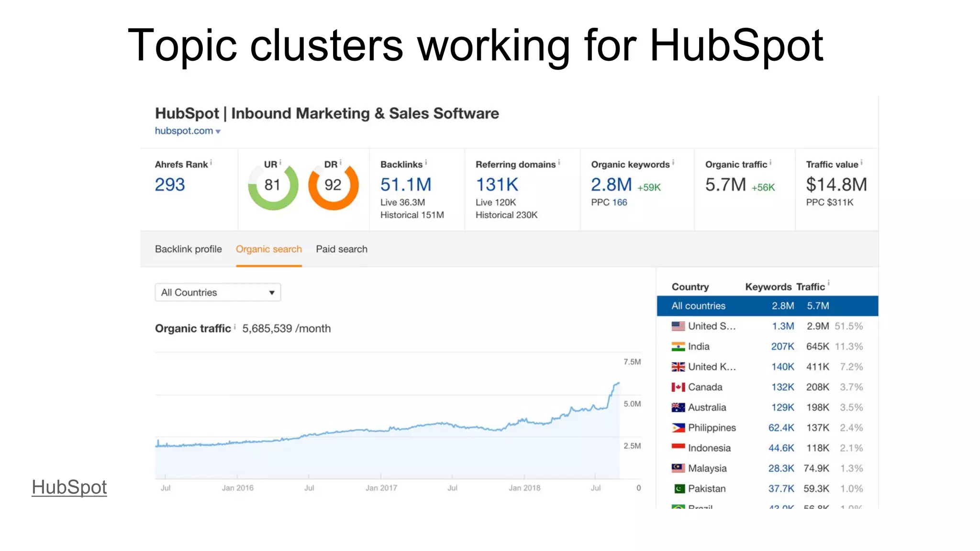Open the 51.1M backlinks value
Viewport: 980px width, 551px height.
coord(406,185)
